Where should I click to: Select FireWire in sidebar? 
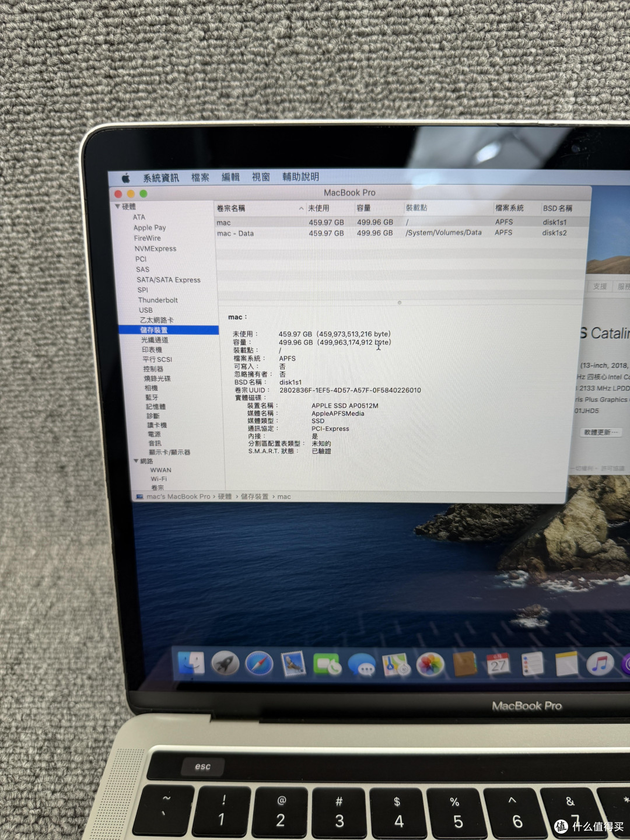[x=148, y=238]
